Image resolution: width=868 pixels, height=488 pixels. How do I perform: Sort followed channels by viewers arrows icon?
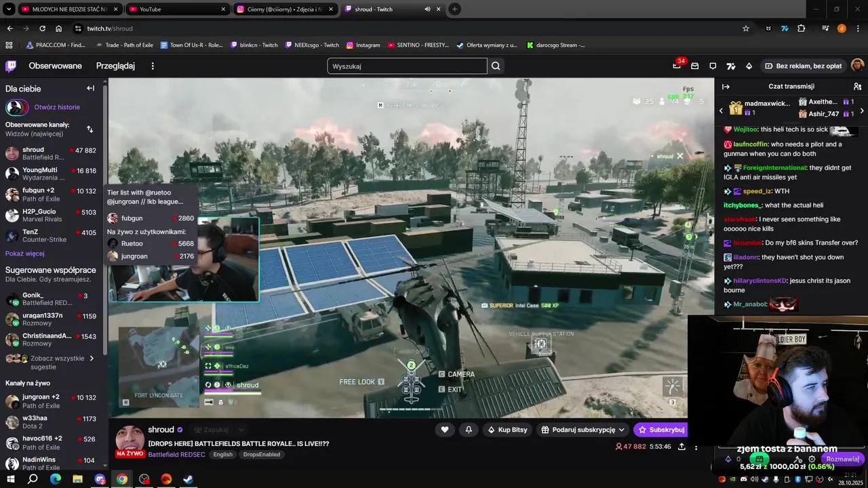(90, 129)
